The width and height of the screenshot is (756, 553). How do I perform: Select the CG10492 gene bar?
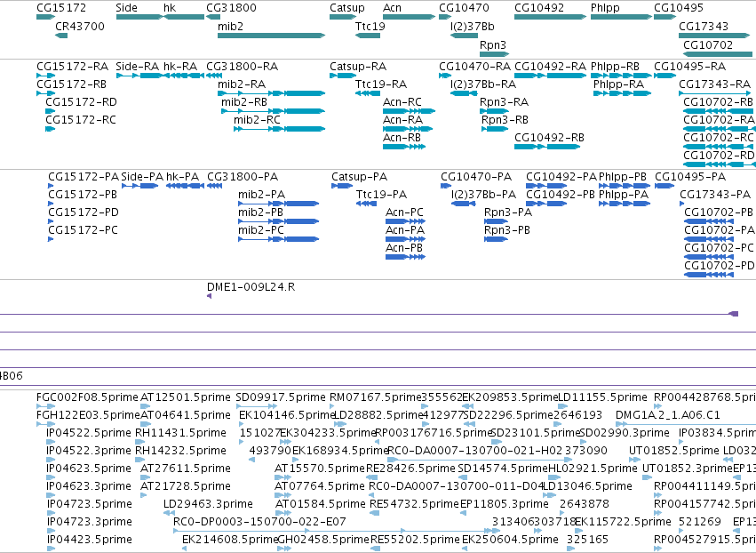pyautogui.click(x=550, y=17)
